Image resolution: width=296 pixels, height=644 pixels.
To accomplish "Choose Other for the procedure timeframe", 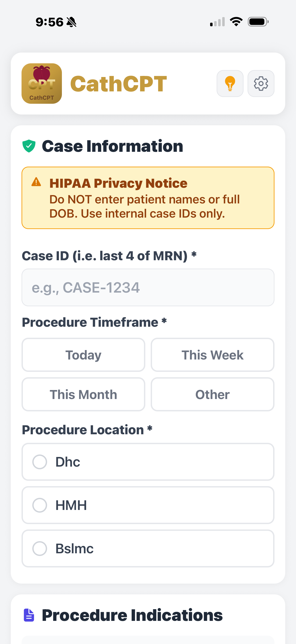I will [x=212, y=394].
